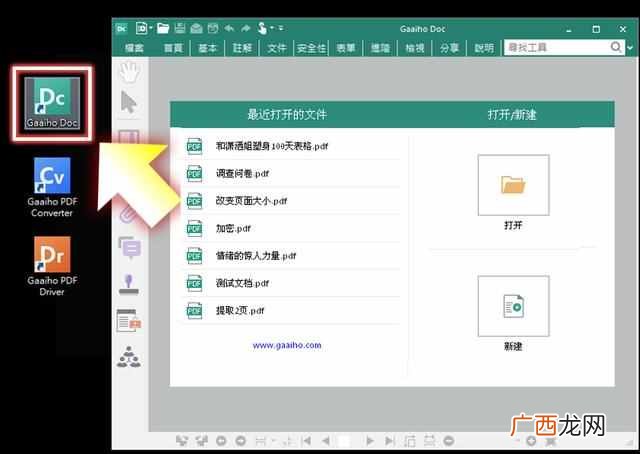The width and height of the screenshot is (640, 454).
Task: Click the touch mode hand icon
Action: point(262,28)
